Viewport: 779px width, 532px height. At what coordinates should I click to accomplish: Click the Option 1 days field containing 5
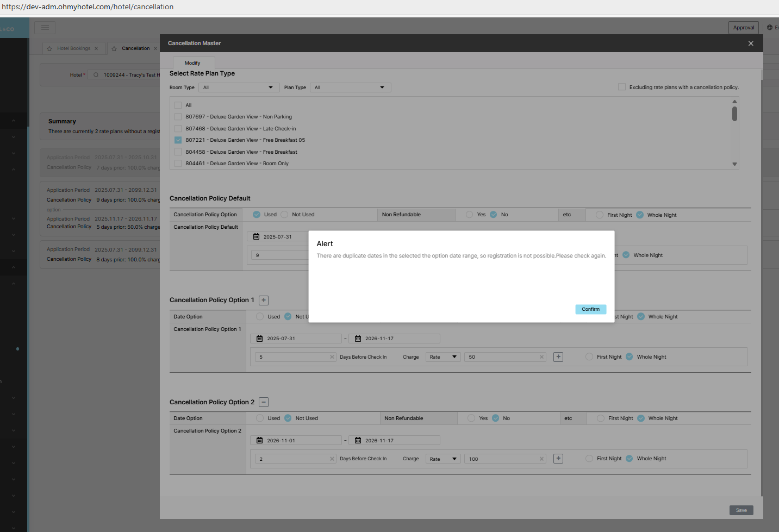tap(295, 357)
